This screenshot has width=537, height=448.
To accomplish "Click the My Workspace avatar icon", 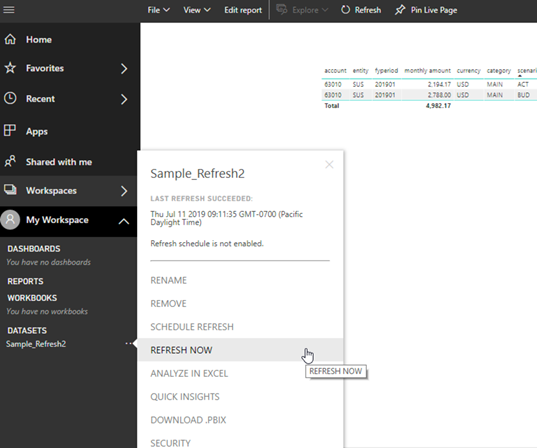I will (10, 220).
